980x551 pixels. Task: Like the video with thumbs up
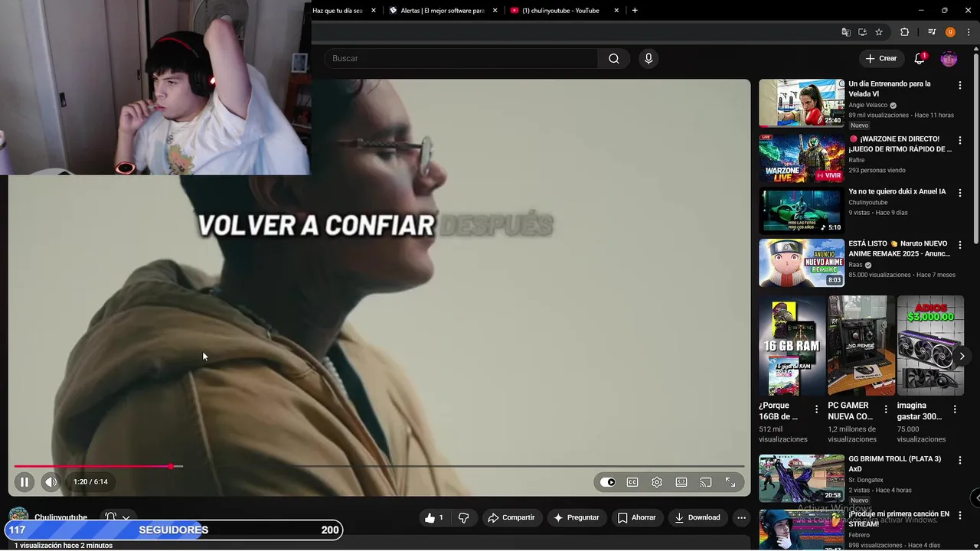pyautogui.click(x=434, y=518)
